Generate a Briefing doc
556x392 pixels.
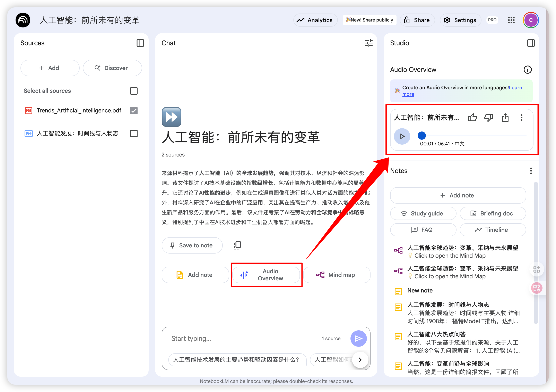pyautogui.click(x=493, y=213)
